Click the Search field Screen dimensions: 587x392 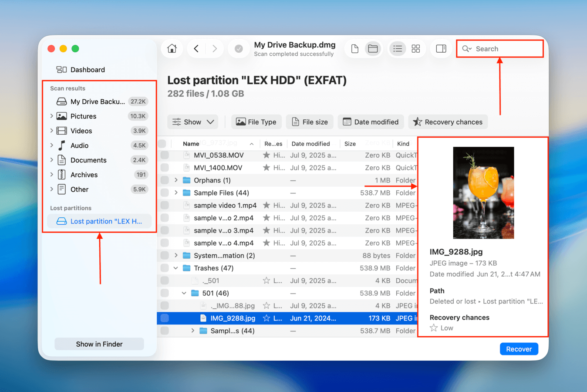point(499,48)
